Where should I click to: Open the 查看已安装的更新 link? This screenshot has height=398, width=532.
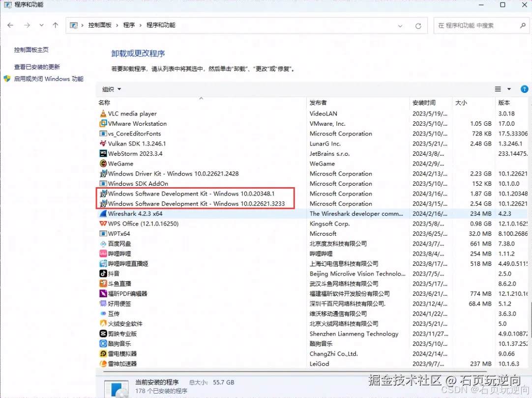(37, 67)
